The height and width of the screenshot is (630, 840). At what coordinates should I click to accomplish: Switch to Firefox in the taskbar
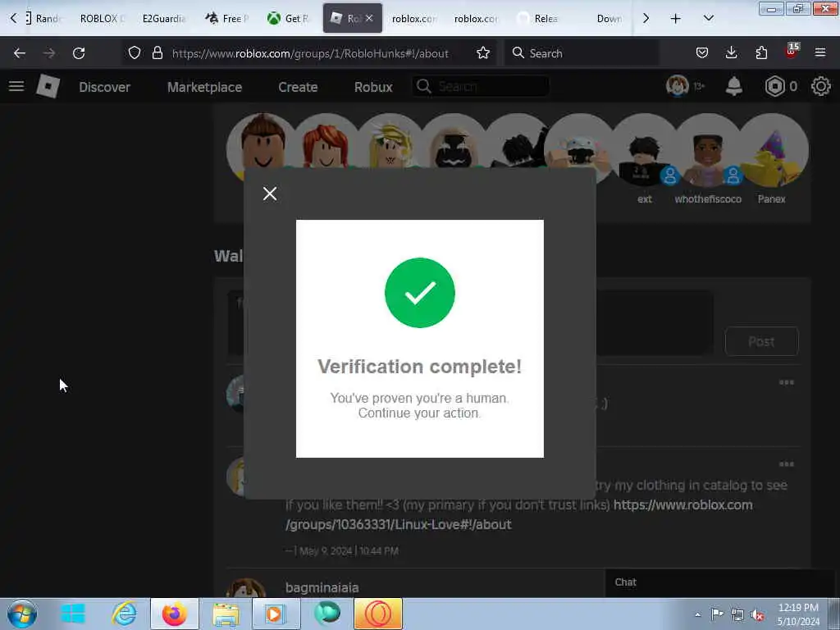[175, 614]
